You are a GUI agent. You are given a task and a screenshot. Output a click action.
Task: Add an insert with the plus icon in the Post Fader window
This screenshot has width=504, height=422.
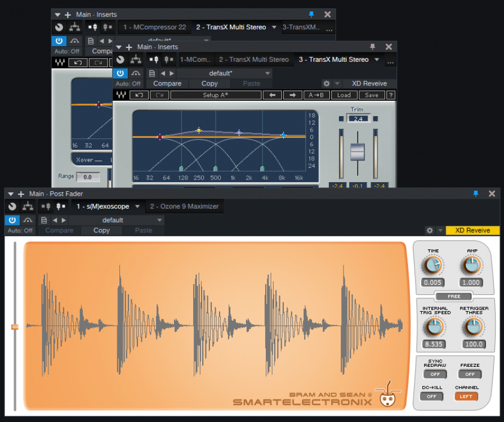21,194
